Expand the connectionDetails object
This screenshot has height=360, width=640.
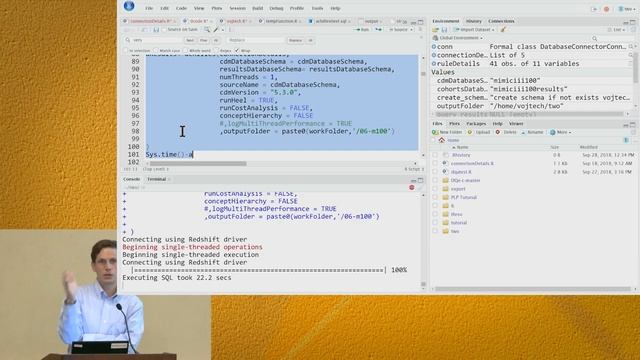pyautogui.click(x=434, y=55)
